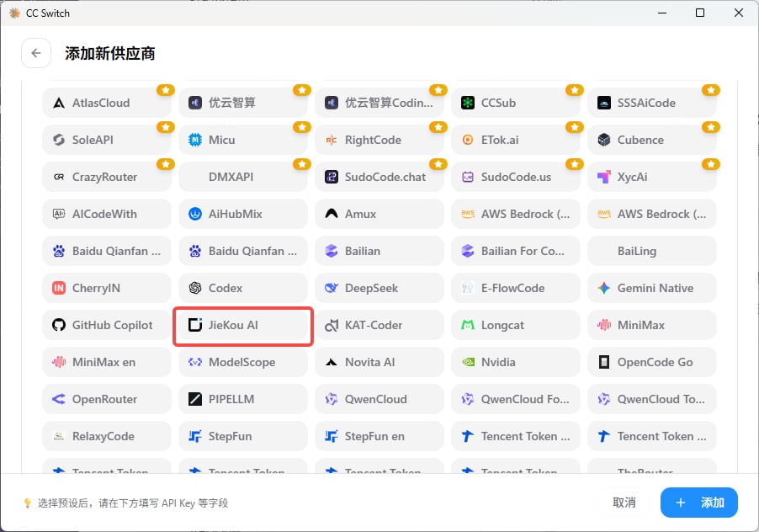Screen dimensions: 759x532
Task: Click the CC Switch title bar app icon
Action: [x=14, y=13]
